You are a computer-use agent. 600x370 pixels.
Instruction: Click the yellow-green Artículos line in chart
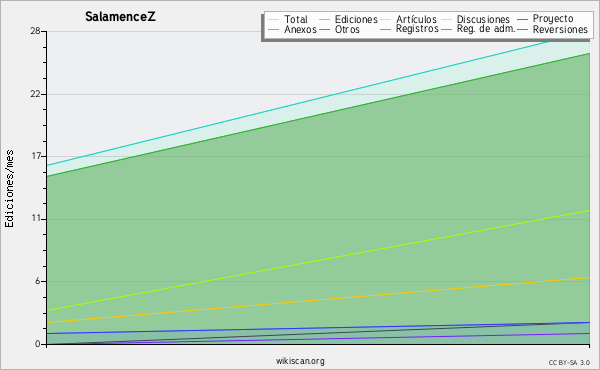pos(318,260)
